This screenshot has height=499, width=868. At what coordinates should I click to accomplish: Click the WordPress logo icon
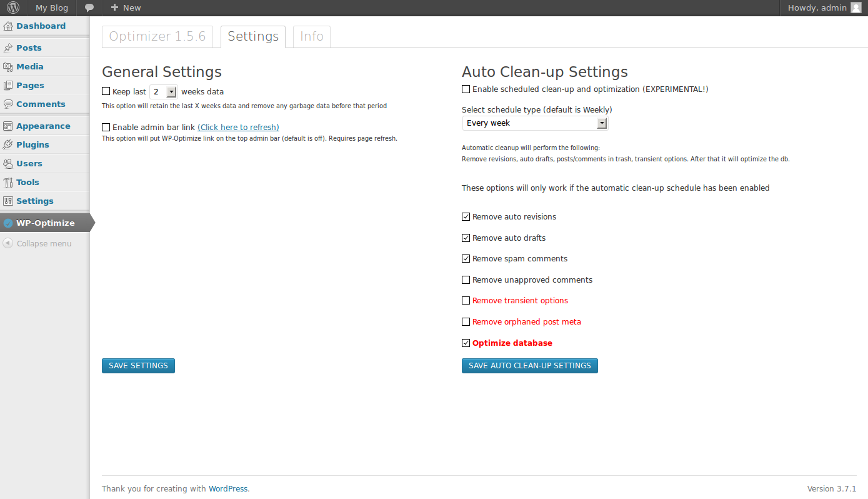coord(13,8)
